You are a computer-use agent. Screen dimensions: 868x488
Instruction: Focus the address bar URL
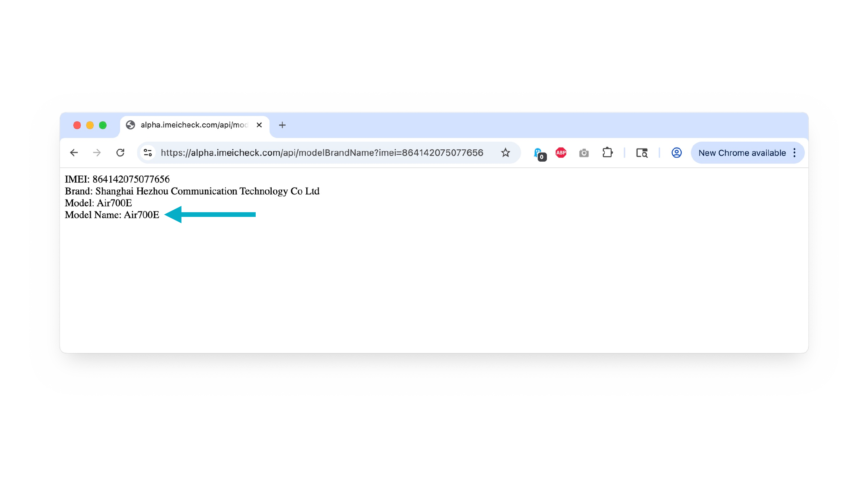322,153
